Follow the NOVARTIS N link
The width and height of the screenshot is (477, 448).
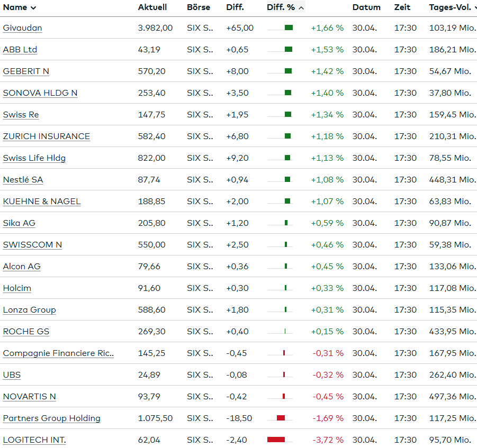click(x=30, y=396)
